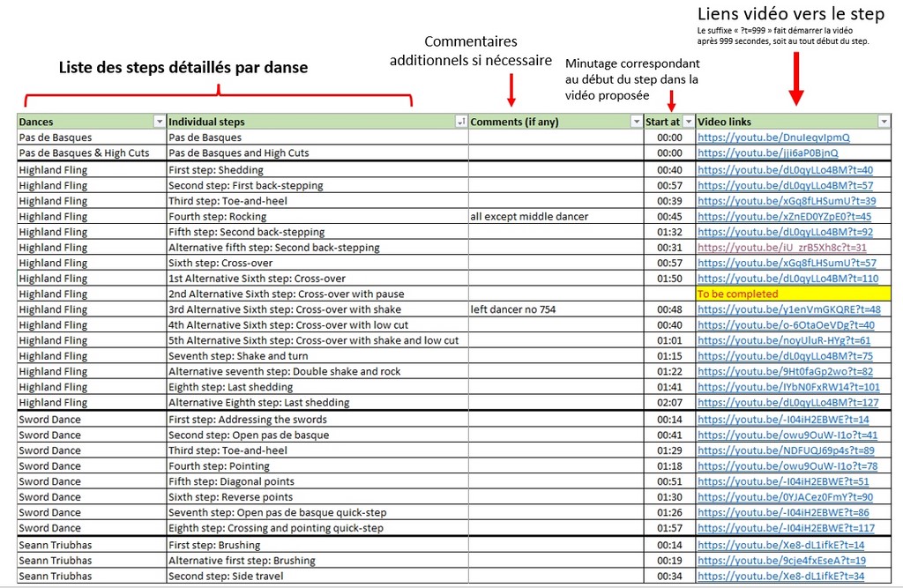Open the Individual steps column sort dropdown
The image size is (903, 588).
point(460,122)
